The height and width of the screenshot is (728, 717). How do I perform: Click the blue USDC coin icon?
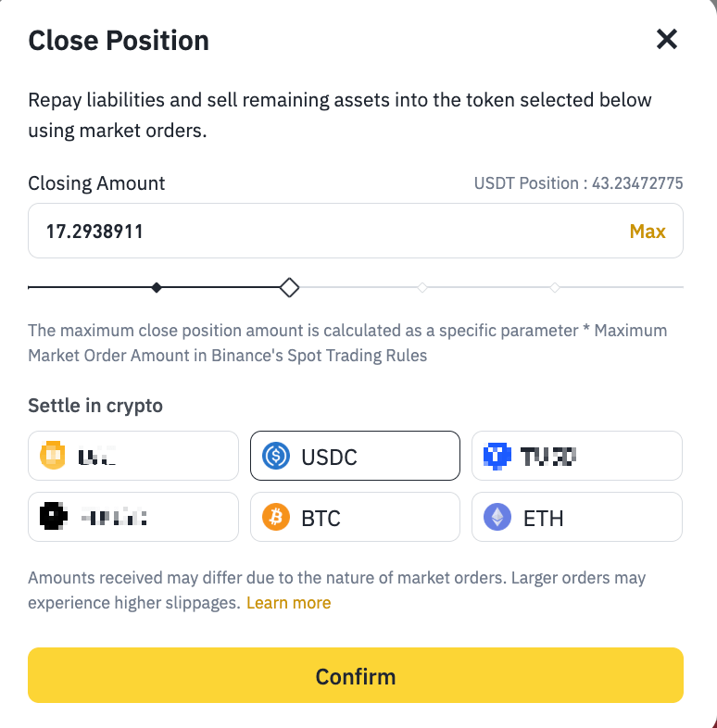(x=276, y=456)
